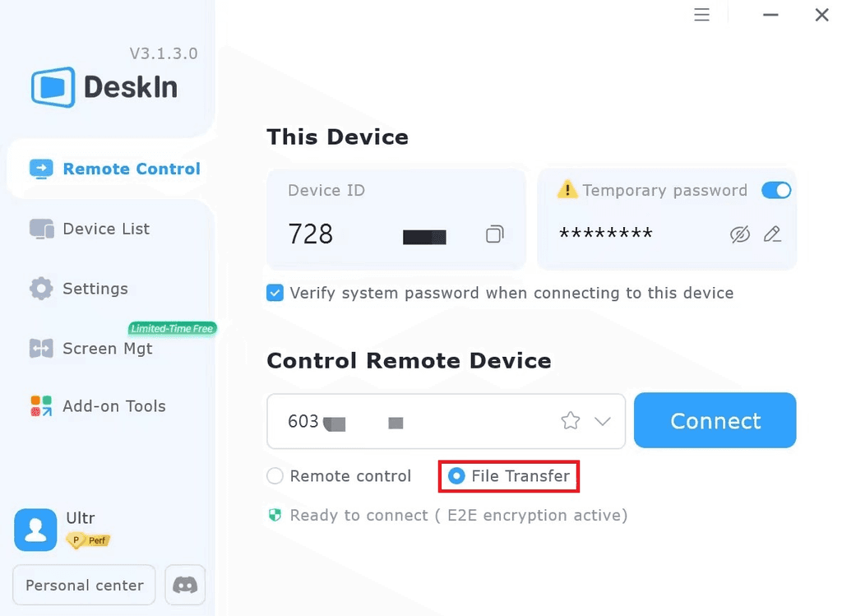Edit the temporary password

pyautogui.click(x=771, y=234)
